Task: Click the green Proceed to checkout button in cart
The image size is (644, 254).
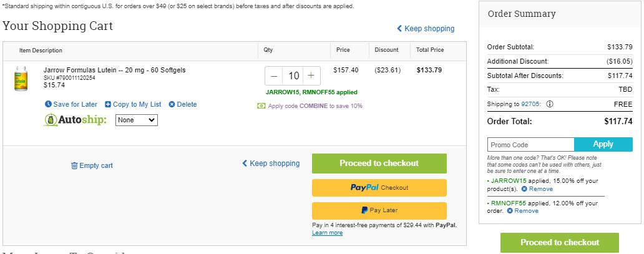Action: coord(379,163)
